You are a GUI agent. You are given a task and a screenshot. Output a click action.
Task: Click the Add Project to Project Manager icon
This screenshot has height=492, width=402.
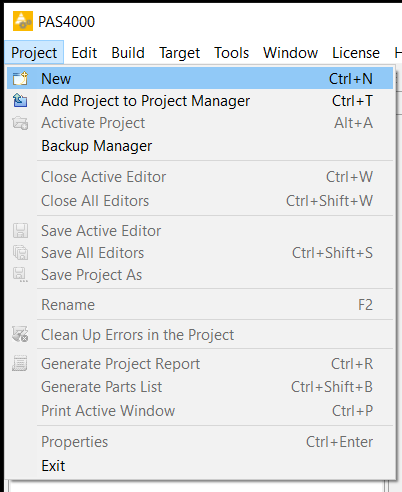point(20,101)
